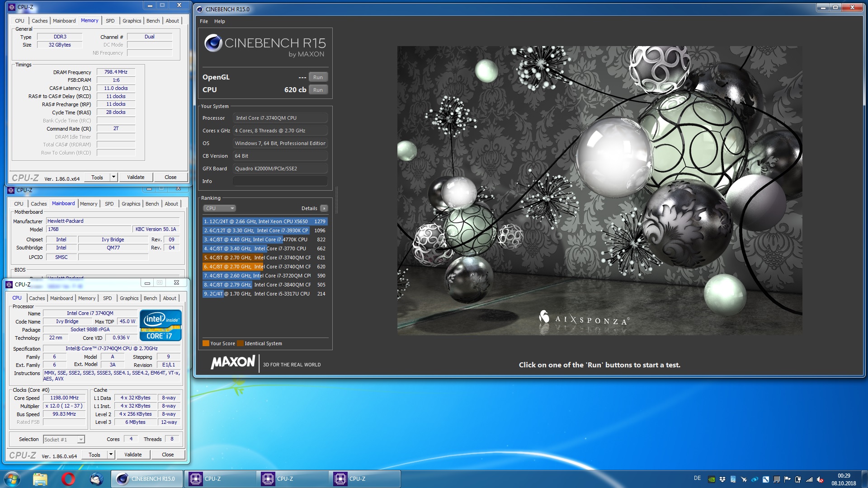This screenshot has height=488, width=868.
Task: Click the first CPU-Z taskbar button
Action: [220, 479]
